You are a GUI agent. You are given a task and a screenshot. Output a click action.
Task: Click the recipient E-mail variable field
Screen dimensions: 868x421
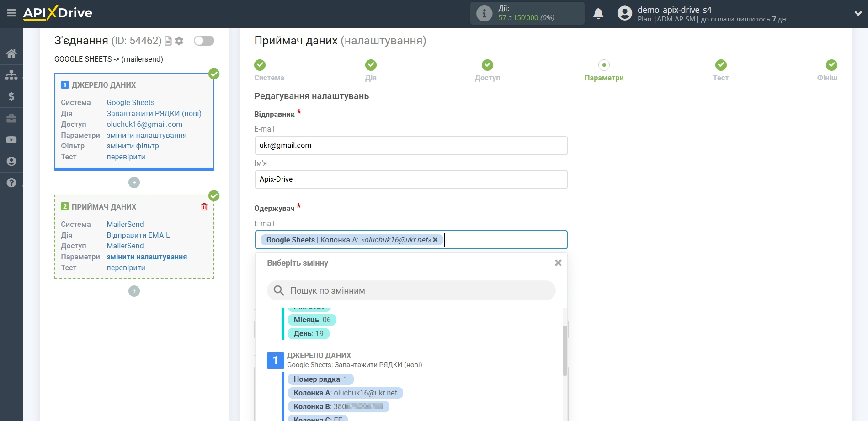coord(411,240)
